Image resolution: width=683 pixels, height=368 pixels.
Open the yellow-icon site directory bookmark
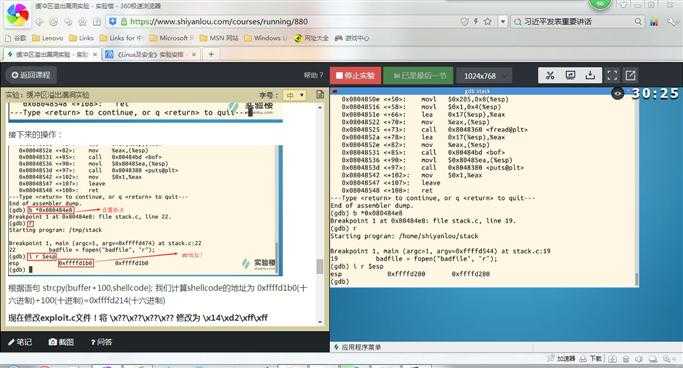[311, 38]
